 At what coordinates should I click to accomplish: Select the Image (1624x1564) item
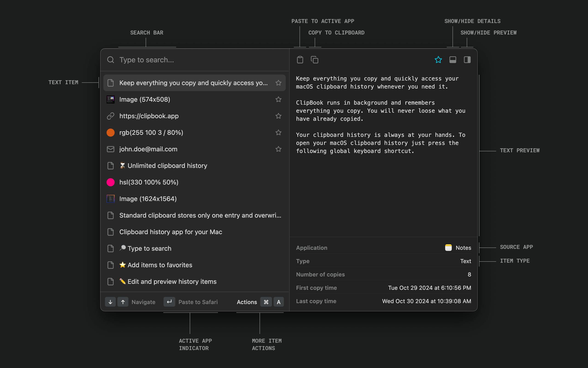[x=194, y=198]
